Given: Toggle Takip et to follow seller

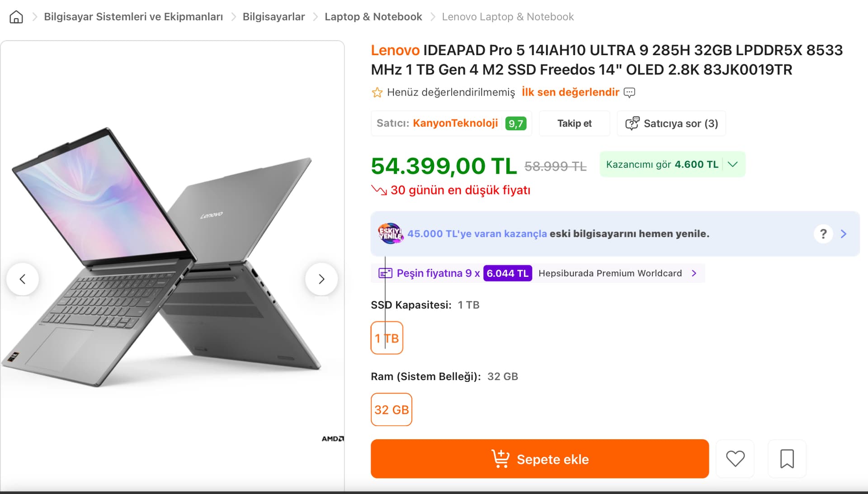Looking at the screenshot, I should pos(574,123).
